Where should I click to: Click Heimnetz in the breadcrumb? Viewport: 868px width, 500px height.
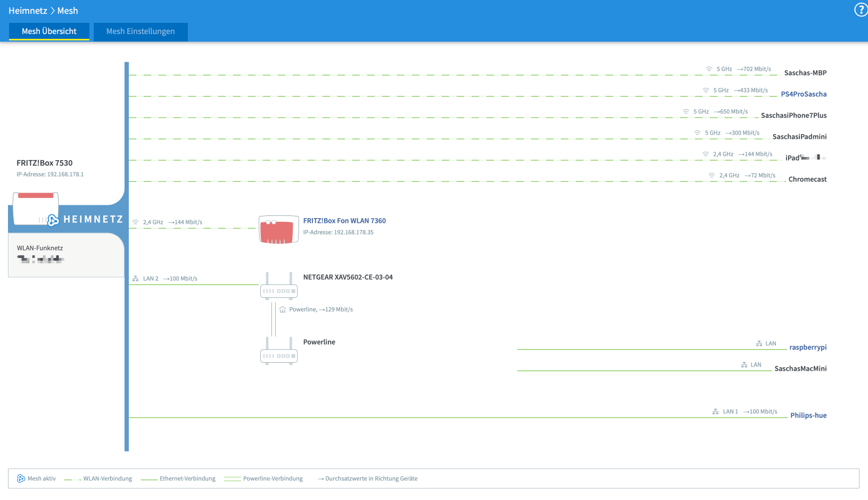(x=27, y=11)
